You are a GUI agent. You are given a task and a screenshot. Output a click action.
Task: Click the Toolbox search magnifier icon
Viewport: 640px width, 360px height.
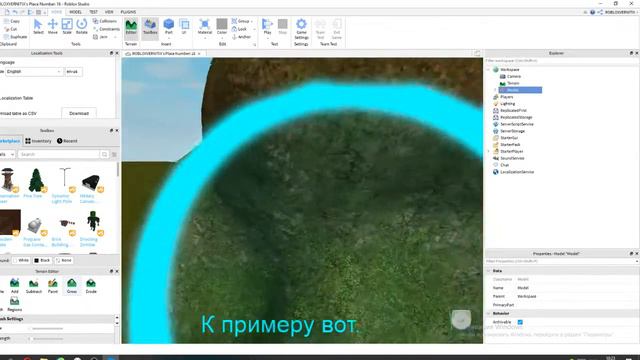(104, 154)
